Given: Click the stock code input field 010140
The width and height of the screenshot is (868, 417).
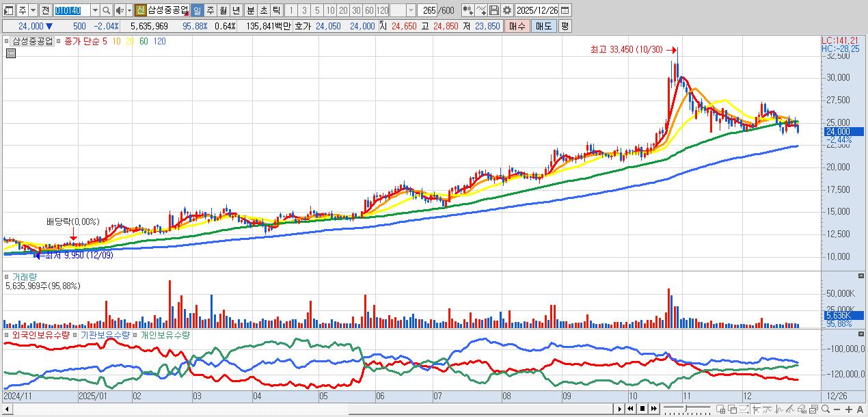Looking at the screenshot, I should pos(71,10).
